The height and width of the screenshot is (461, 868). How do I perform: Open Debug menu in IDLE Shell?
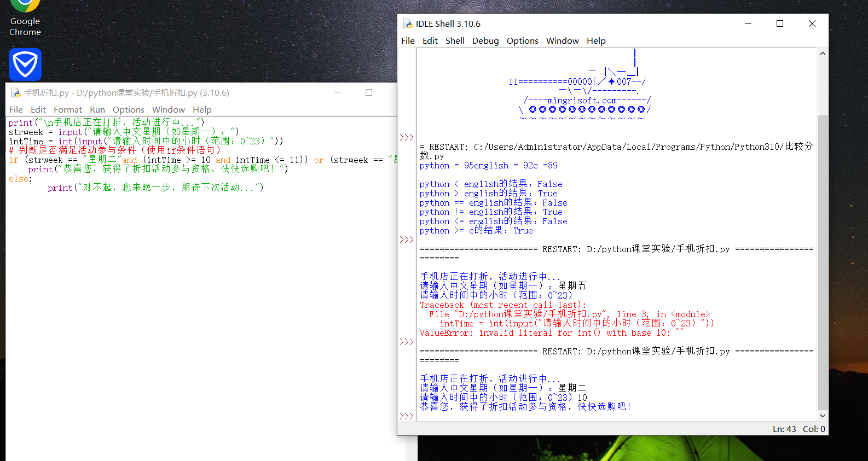click(485, 41)
